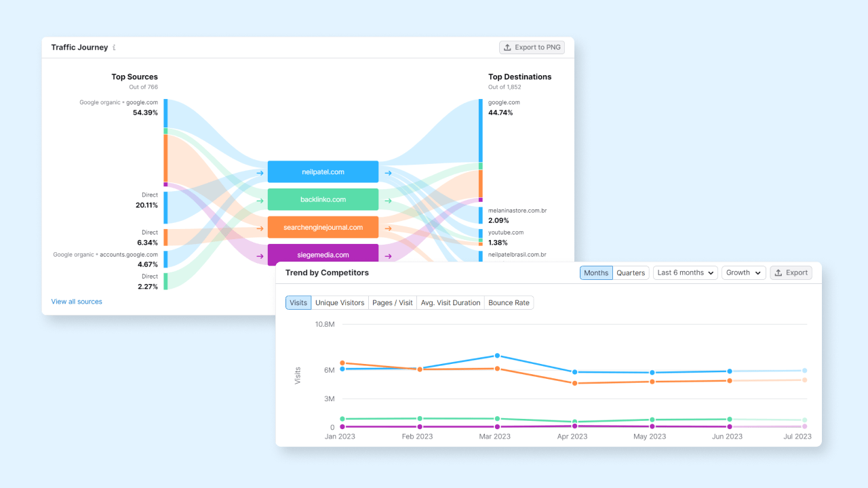Image resolution: width=868 pixels, height=488 pixels.
Task: Click the Top Destinations heading
Action: [520, 77]
